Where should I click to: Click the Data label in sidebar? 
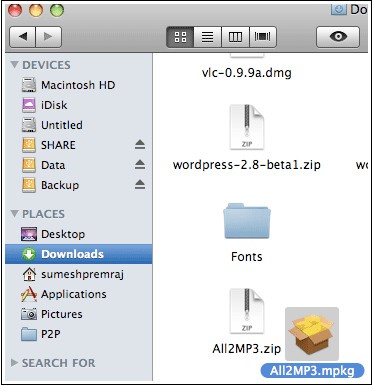[x=53, y=165]
